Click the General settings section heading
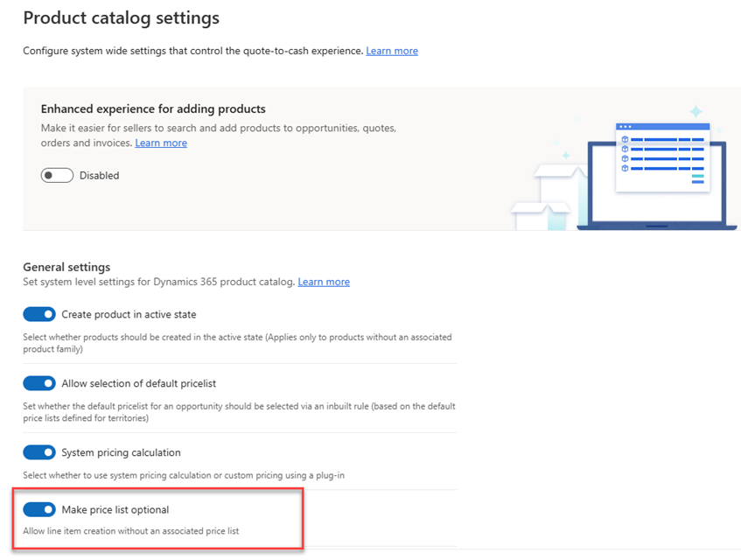This screenshot has width=741, height=560. (x=66, y=267)
